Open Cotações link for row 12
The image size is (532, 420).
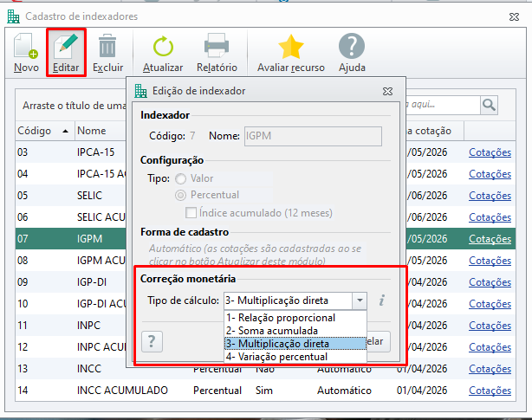click(x=490, y=347)
